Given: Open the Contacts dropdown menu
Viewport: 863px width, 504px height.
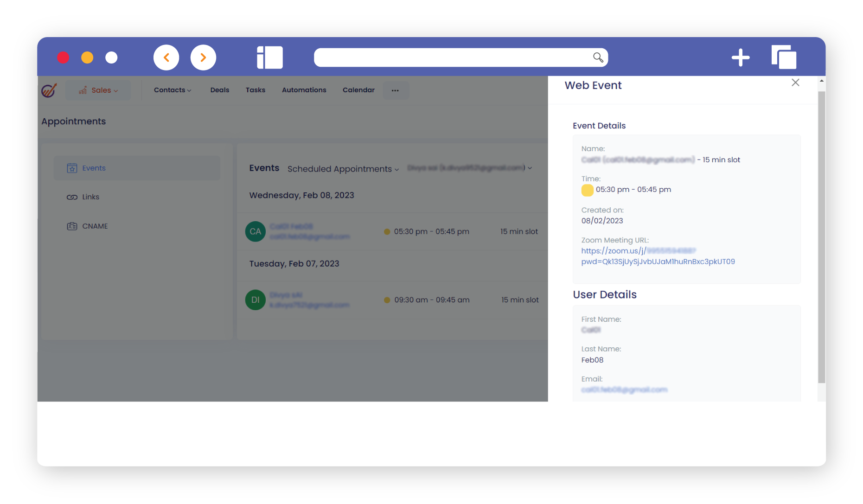Looking at the screenshot, I should pos(172,90).
